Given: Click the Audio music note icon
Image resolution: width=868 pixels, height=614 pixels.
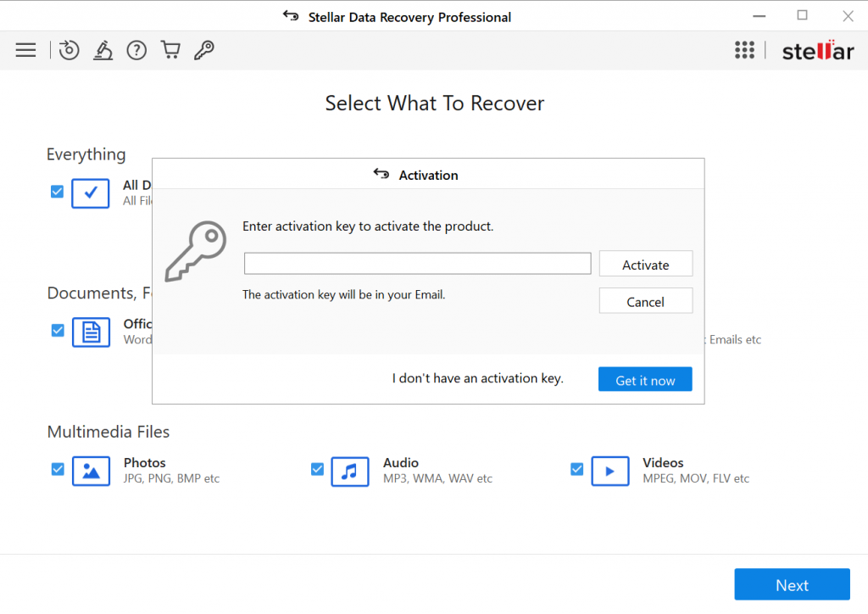Looking at the screenshot, I should pyautogui.click(x=350, y=471).
